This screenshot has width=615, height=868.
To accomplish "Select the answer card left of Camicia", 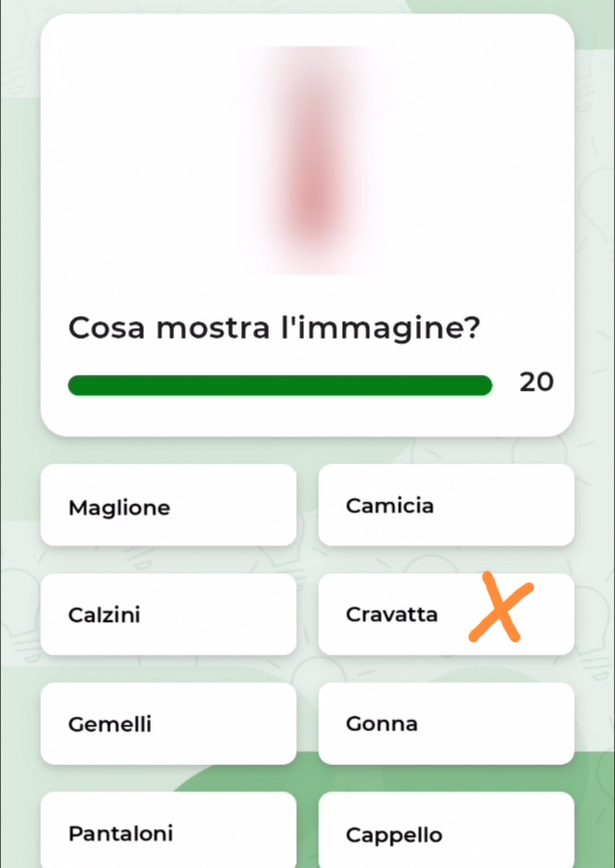I will pyautogui.click(x=169, y=505).
